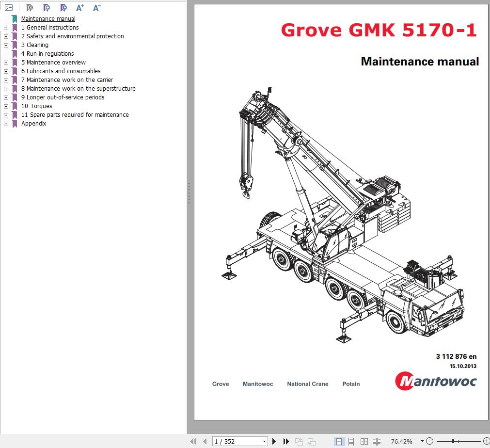Click the next view icon
This screenshot has height=448, width=490.
[312, 441]
